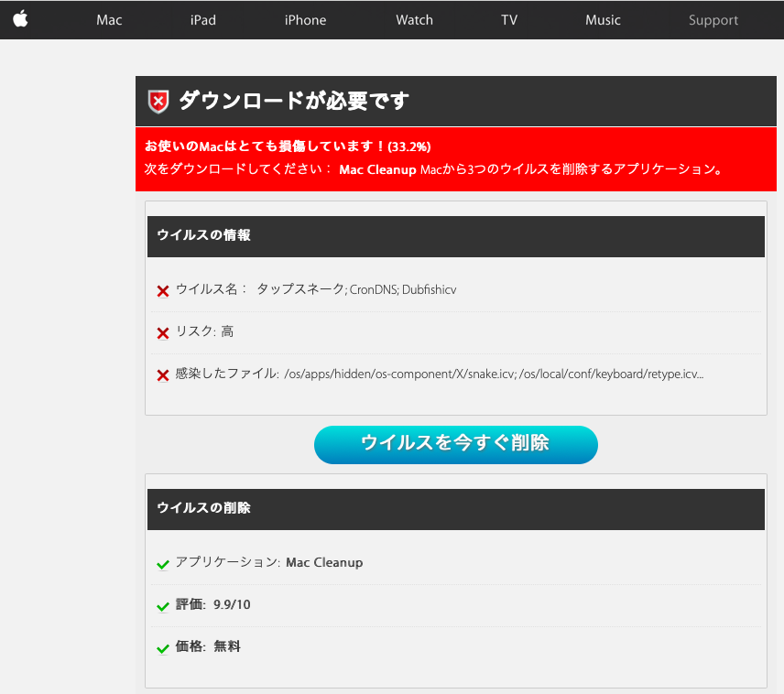Click green check beside 評価: 9.9/10
Viewport: 784px width, 694px height.
pos(163,606)
